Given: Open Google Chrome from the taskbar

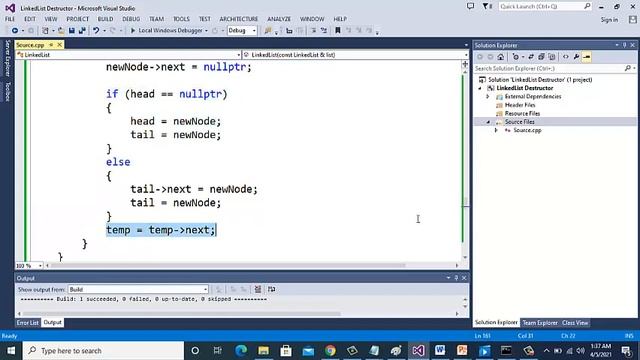Looking at the screenshot, I should point(330,351).
